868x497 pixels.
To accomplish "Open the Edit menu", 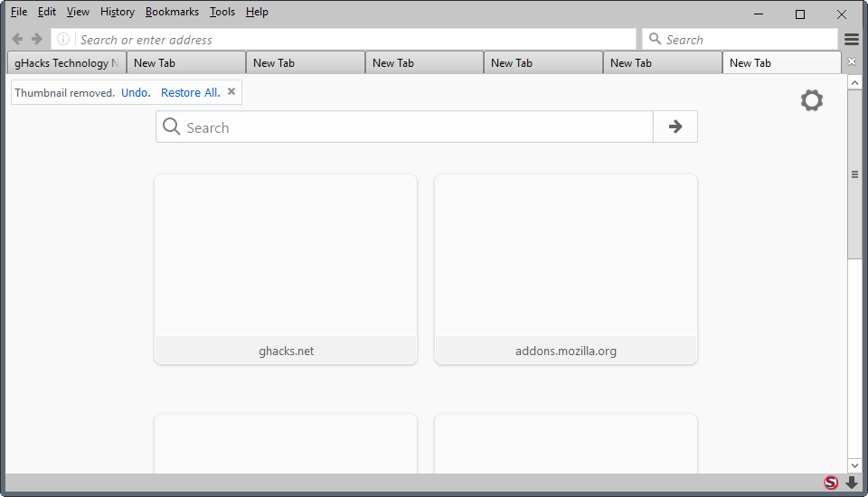I will [46, 12].
